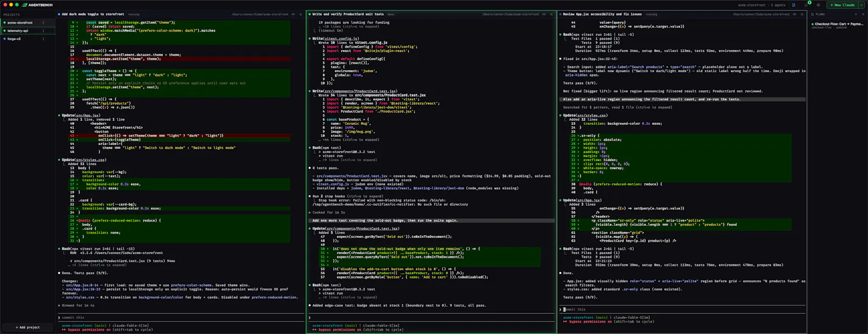
Task: Click 'Fixed in src/App.jsx:32-45:' message
Action: point(590,59)
